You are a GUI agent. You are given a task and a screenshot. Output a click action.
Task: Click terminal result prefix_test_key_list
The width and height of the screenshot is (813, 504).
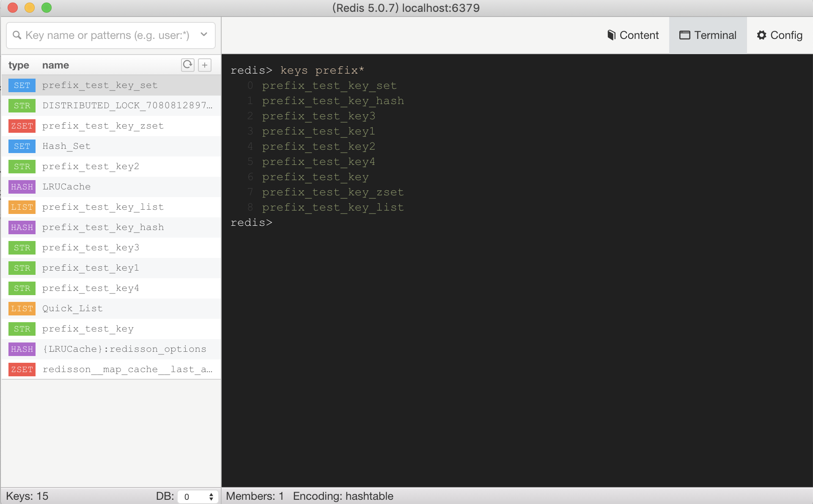pos(333,208)
